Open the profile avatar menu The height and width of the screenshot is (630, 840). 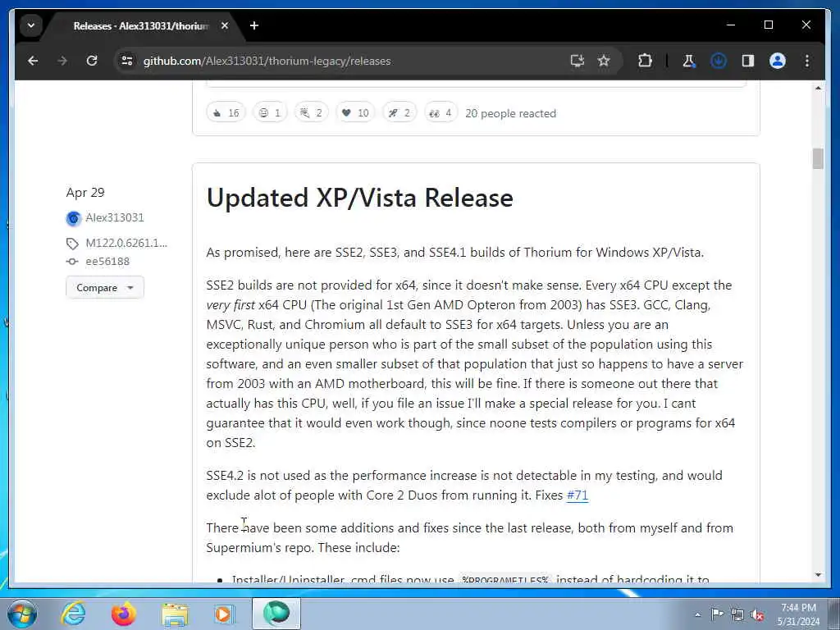tap(778, 61)
